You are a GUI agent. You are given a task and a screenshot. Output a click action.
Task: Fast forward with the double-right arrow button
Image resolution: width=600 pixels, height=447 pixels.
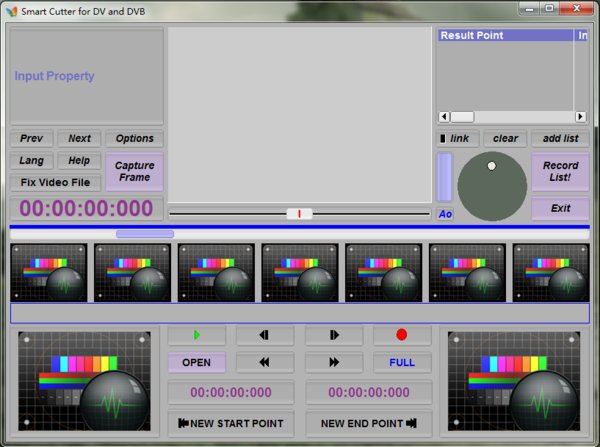(334, 363)
